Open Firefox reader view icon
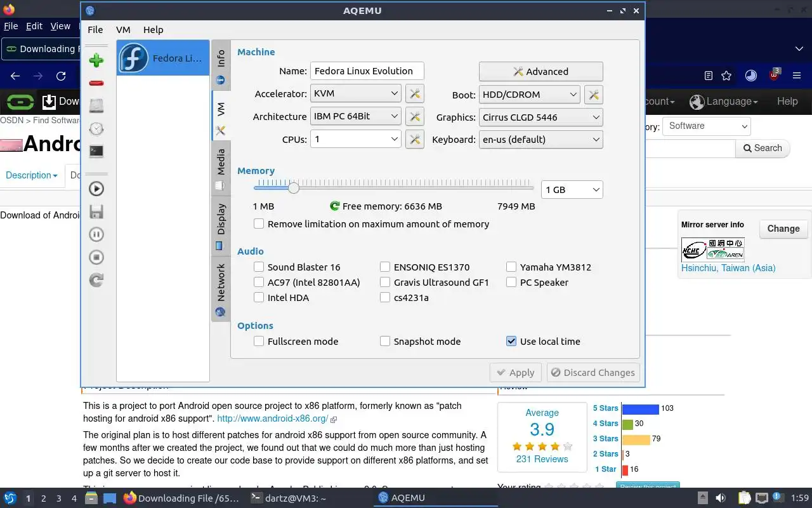 coord(709,76)
